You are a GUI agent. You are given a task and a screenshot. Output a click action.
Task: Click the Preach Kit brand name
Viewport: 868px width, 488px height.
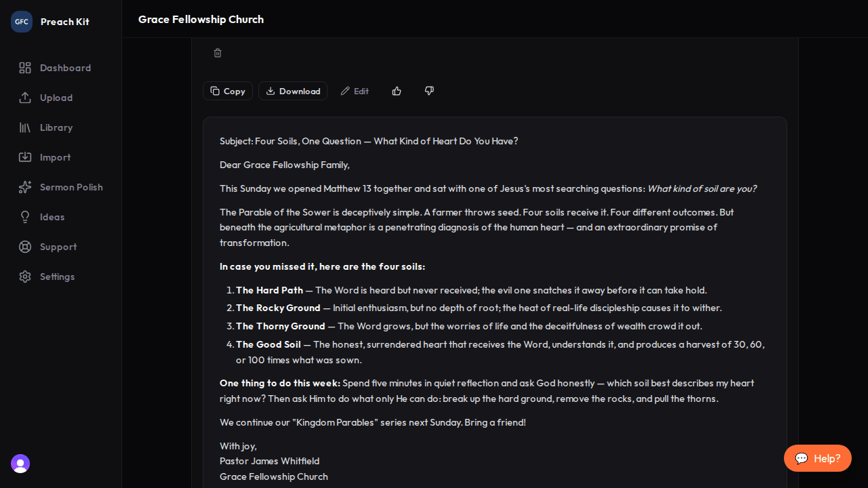pos(64,21)
